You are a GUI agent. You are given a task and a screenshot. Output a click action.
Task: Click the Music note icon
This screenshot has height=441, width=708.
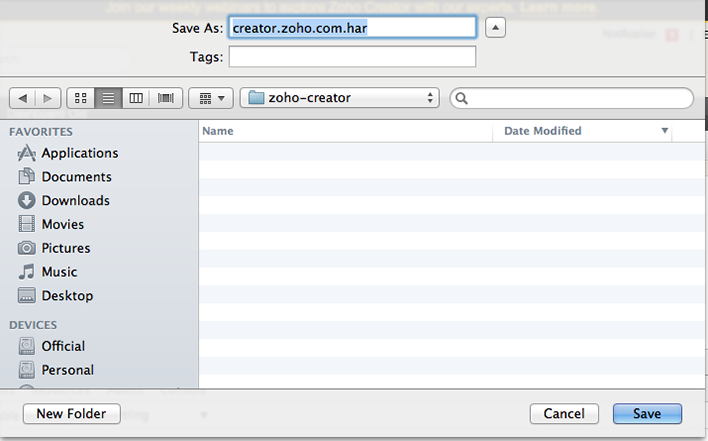[x=27, y=271]
